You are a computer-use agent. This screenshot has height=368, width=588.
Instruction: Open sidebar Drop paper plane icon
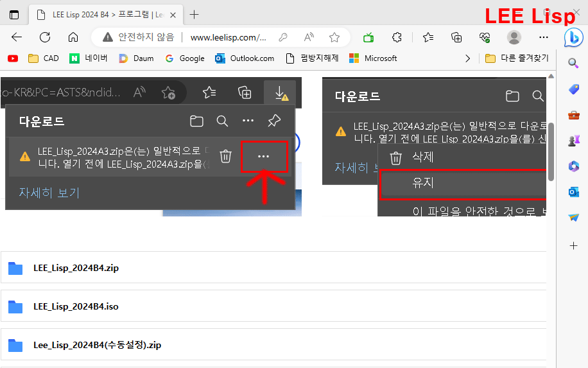click(573, 218)
